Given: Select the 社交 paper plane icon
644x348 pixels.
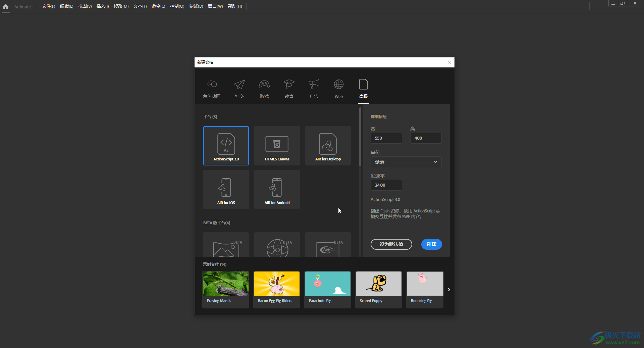Looking at the screenshot, I should click(x=239, y=84).
